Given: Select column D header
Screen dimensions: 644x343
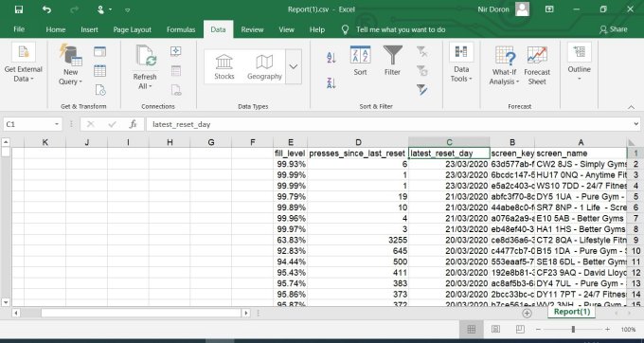Looking at the screenshot, I should click(x=358, y=142).
